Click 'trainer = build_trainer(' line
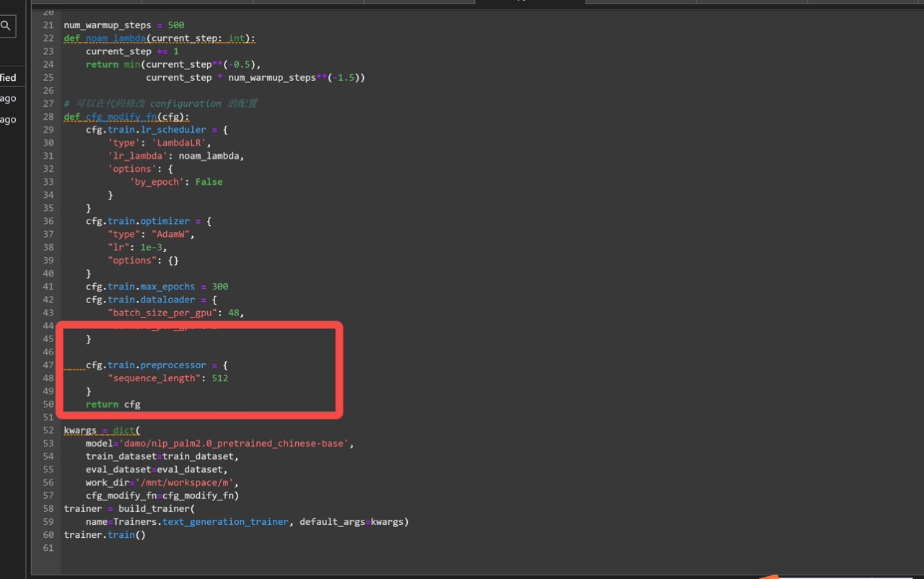The width and height of the screenshot is (924, 579). tap(129, 508)
